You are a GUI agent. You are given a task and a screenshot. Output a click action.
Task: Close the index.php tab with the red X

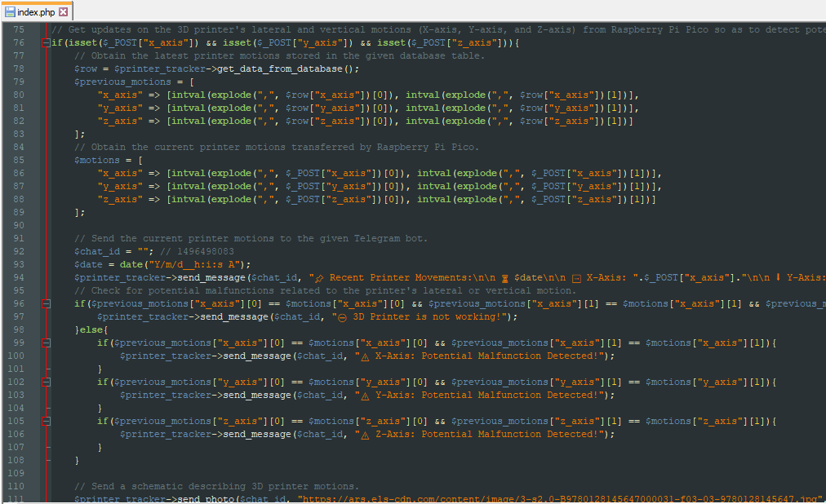point(64,12)
